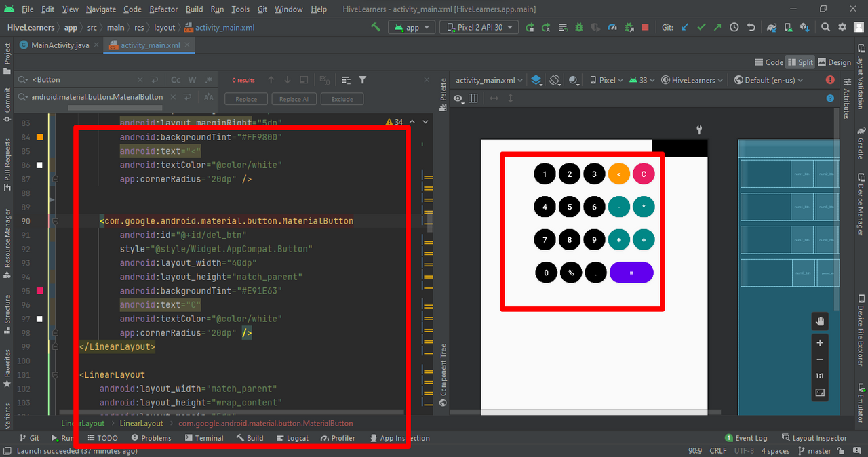Toggle the pan hand tool
Viewport: 868px width, 457px height.
tap(820, 321)
